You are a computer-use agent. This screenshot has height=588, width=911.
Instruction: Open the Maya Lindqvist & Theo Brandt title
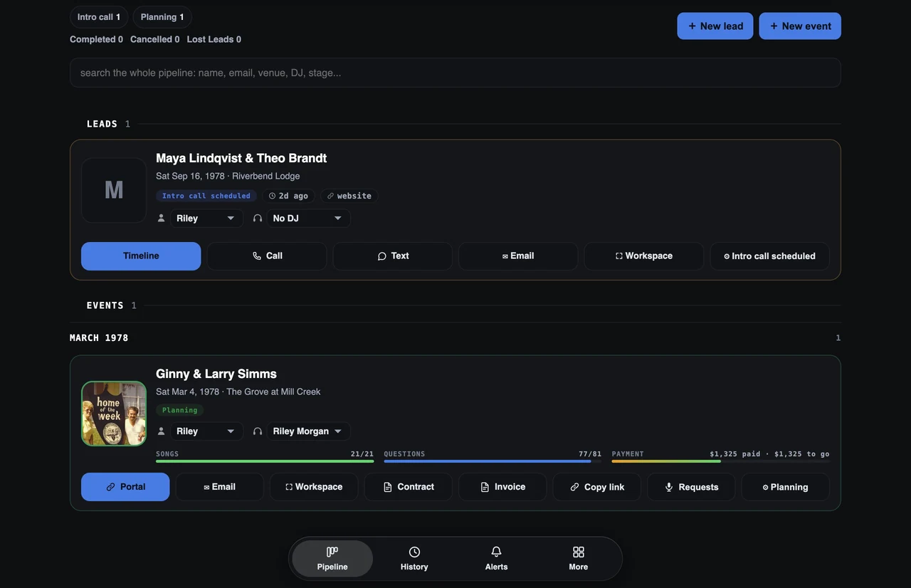click(241, 158)
